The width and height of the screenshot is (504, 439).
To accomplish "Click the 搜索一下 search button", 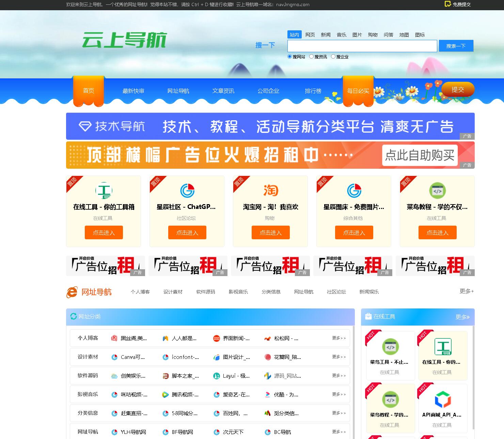I will pos(456,46).
